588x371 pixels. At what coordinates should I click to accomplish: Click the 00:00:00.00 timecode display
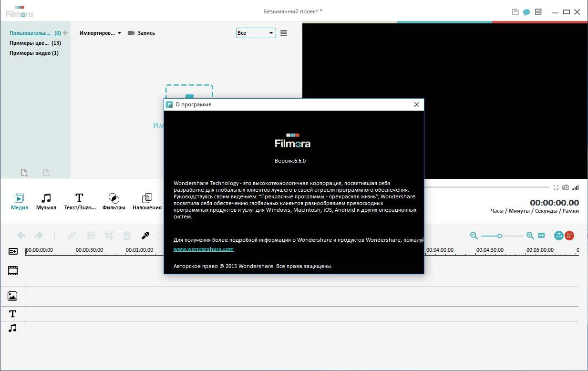[554, 203]
